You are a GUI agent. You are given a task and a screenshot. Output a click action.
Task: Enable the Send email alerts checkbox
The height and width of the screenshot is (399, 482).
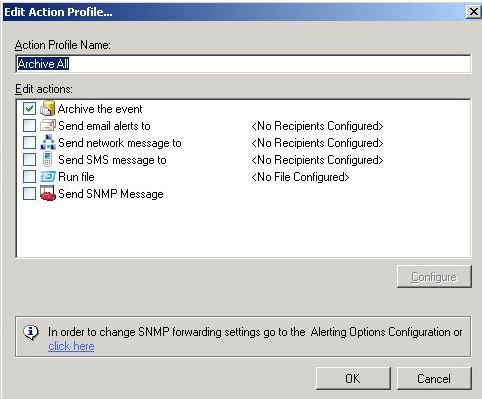[29, 126]
